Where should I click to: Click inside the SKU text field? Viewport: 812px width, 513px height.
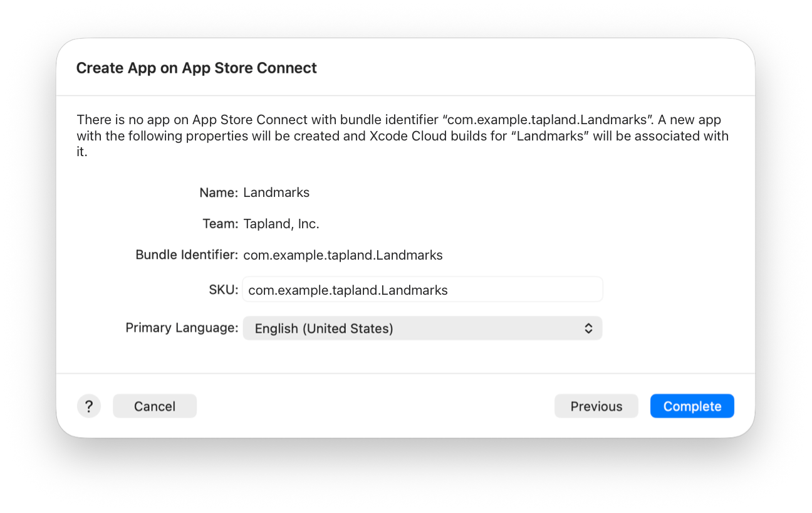(x=422, y=289)
